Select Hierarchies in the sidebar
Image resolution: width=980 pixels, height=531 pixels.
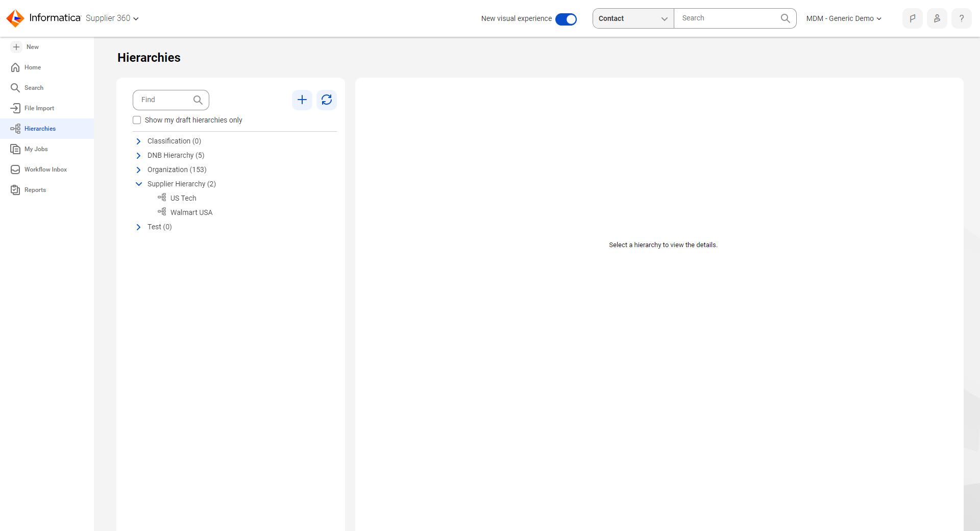click(x=47, y=129)
